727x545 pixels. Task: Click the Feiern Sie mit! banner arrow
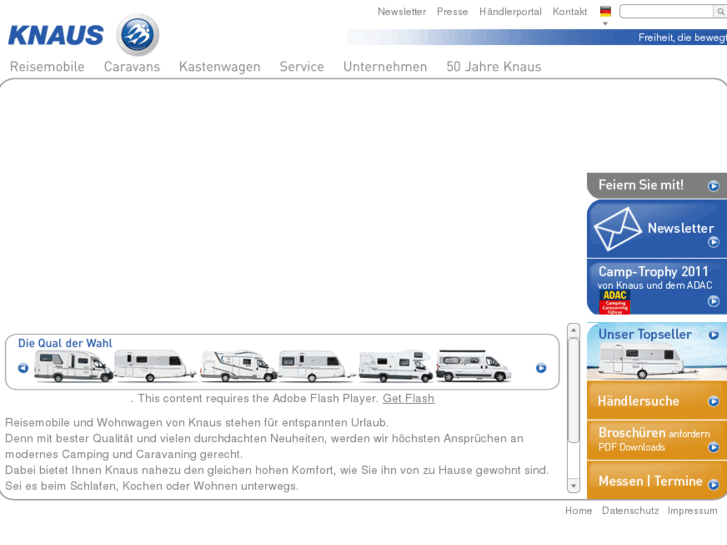click(x=713, y=186)
